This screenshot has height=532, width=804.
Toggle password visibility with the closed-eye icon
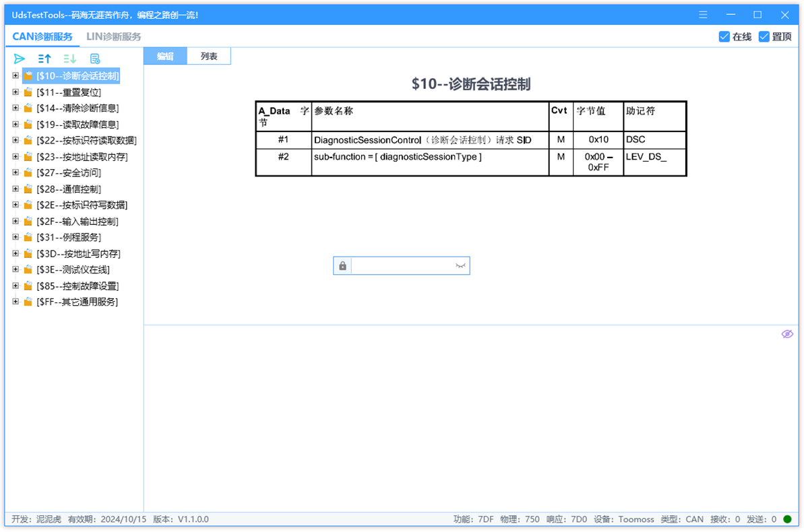tap(461, 265)
